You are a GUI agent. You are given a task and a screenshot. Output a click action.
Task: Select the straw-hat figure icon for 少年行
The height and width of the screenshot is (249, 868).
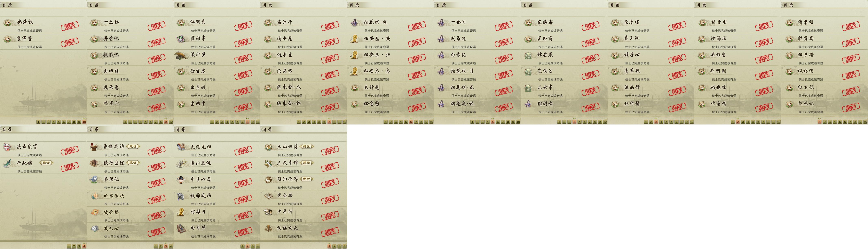click(x=268, y=212)
